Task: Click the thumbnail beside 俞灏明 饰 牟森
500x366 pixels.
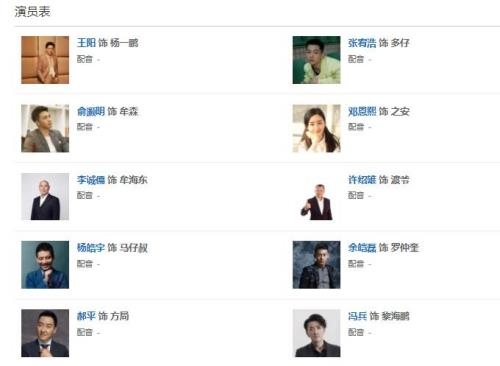Action: click(45, 128)
